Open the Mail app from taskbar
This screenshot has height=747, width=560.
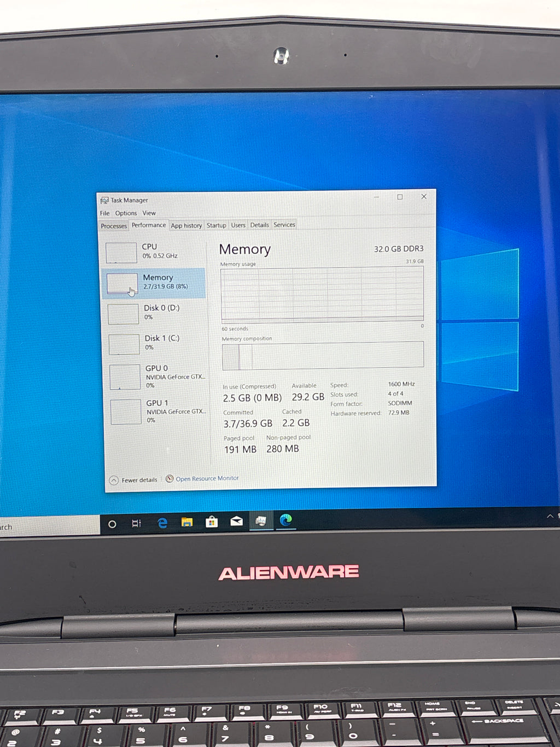[x=236, y=522]
